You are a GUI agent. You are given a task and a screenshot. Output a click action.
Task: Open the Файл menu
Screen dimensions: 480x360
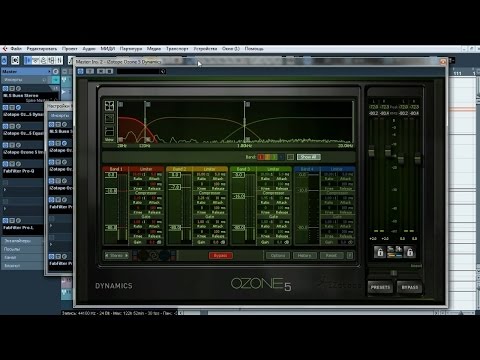point(16,49)
